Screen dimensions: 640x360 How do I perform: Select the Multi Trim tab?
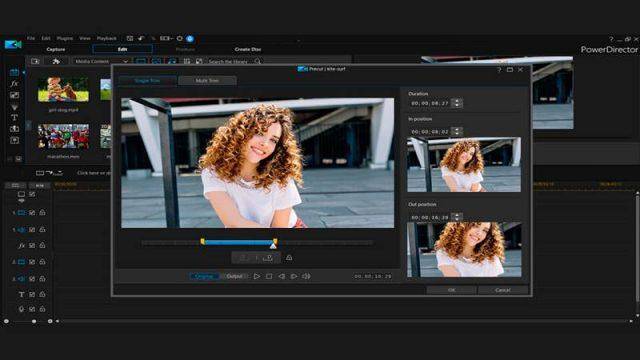pos(207,80)
